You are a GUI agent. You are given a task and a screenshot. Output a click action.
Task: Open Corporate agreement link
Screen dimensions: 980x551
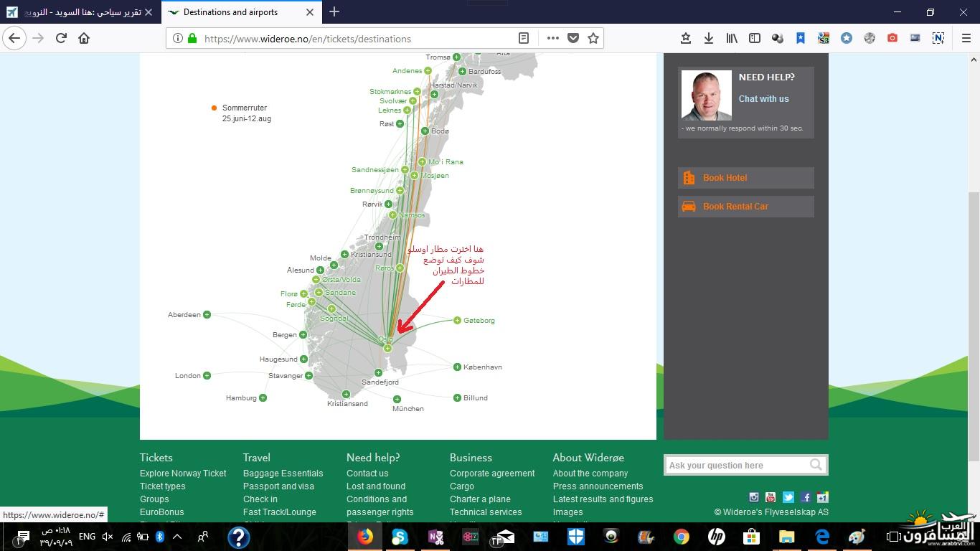(x=492, y=474)
